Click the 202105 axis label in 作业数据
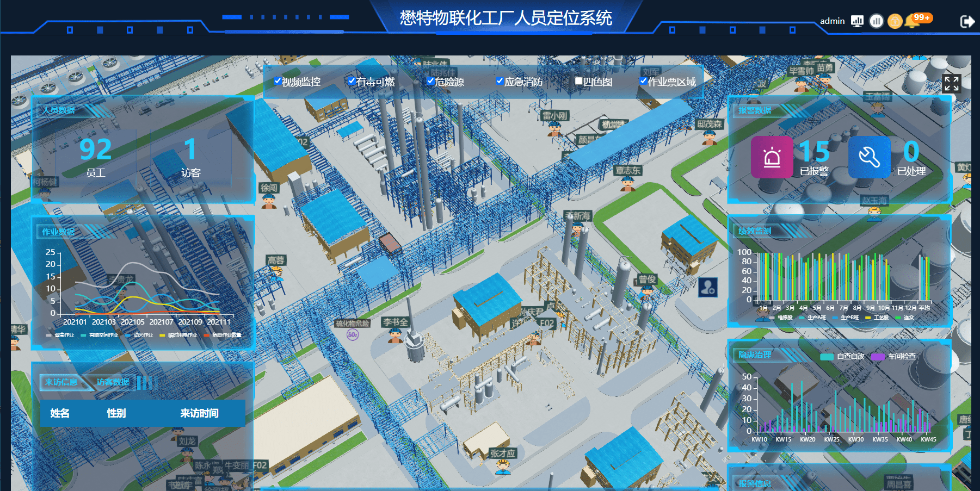 (x=133, y=322)
